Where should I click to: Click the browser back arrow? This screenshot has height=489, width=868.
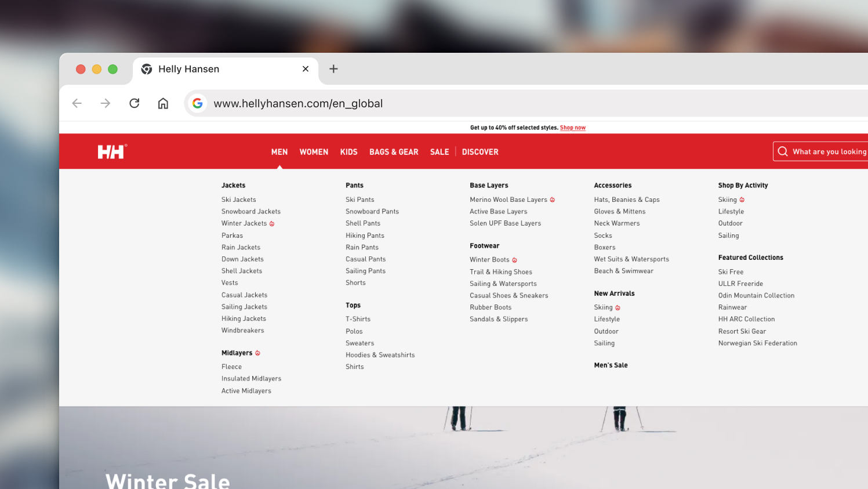coord(77,103)
